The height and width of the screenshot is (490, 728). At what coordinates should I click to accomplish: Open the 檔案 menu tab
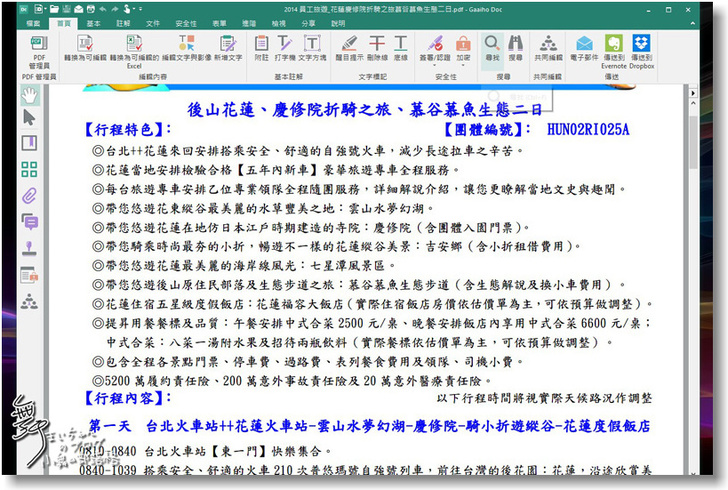33,23
